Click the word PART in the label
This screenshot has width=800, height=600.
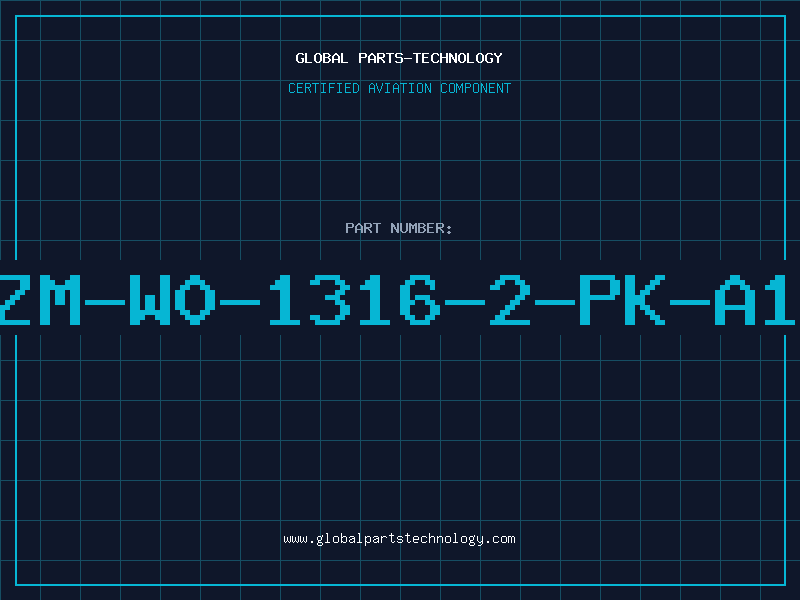[x=363, y=228]
